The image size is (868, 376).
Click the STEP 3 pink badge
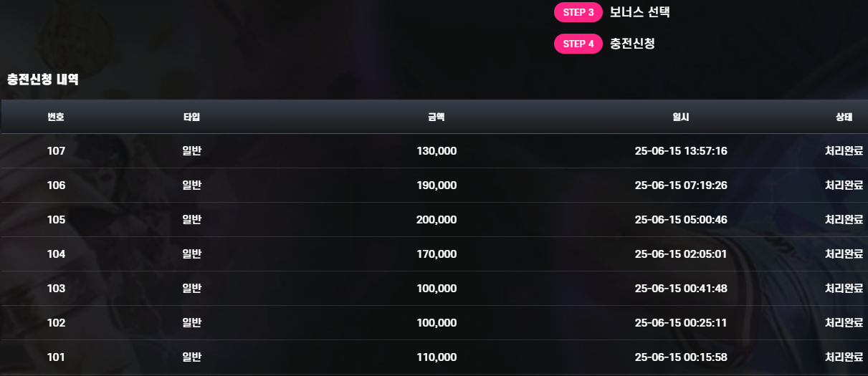click(578, 12)
